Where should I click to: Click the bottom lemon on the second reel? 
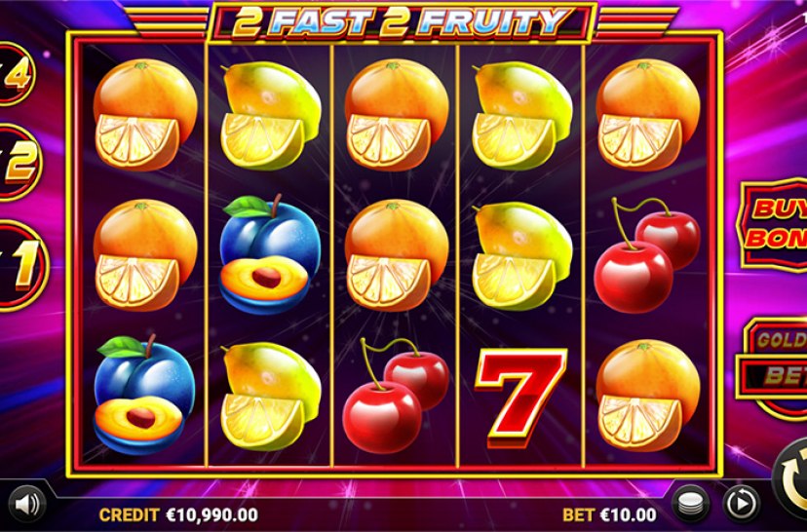[271, 397]
